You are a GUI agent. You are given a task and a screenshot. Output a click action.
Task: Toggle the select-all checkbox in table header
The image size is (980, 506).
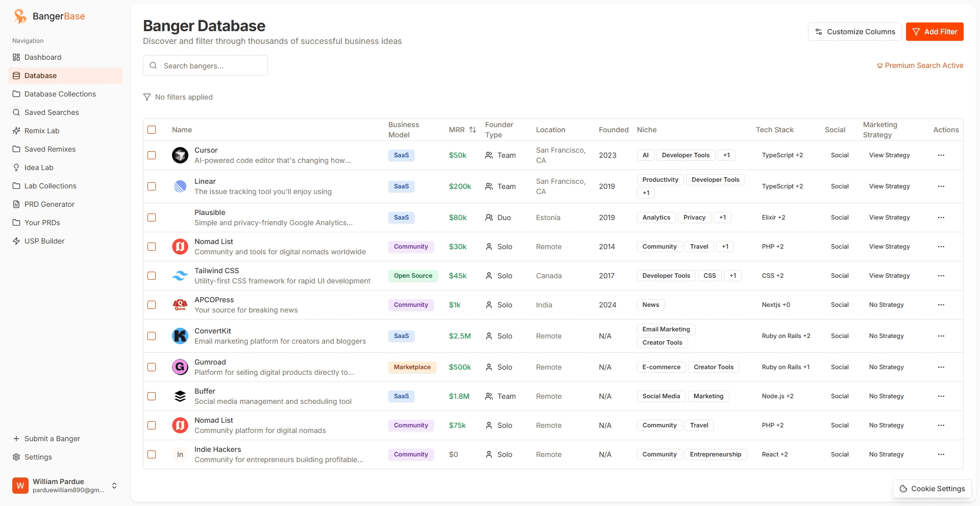coord(152,130)
